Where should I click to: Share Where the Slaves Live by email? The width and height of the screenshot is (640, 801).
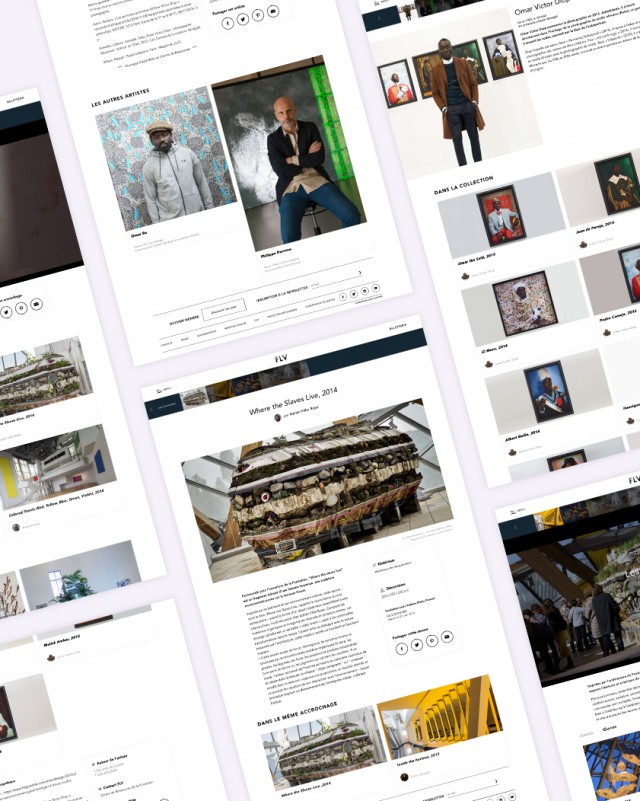[447, 637]
